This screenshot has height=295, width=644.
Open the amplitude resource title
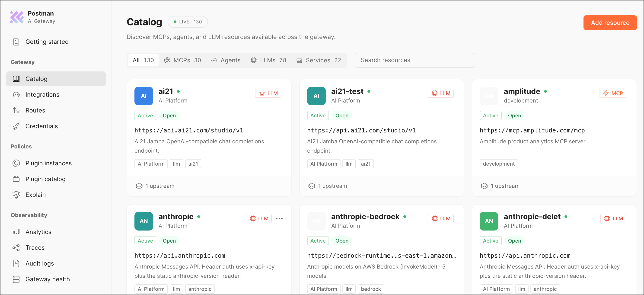(522, 92)
